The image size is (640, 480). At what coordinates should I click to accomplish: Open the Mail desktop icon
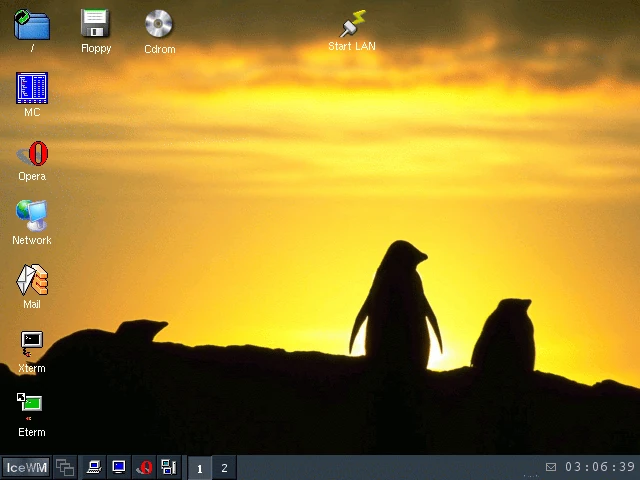(32, 282)
